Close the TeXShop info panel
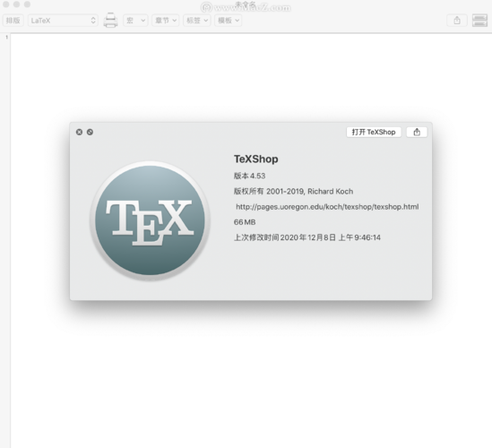492x448 pixels. 79,132
